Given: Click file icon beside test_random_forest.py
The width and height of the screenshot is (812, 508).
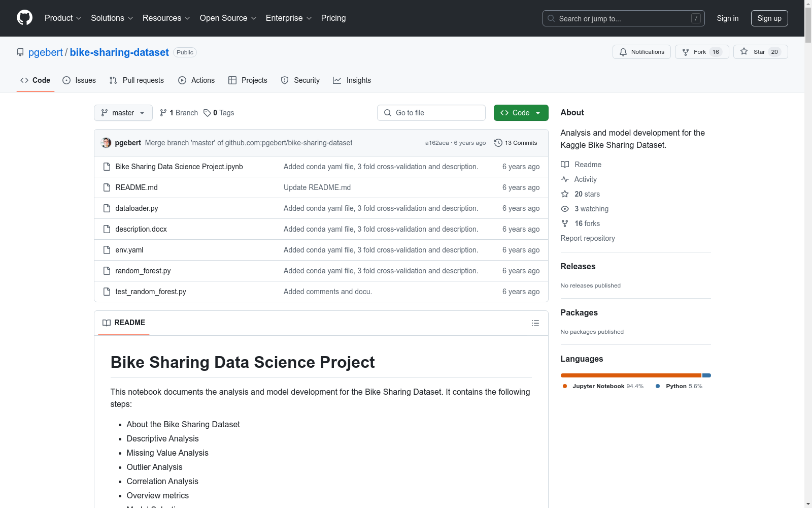Looking at the screenshot, I should point(107,292).
